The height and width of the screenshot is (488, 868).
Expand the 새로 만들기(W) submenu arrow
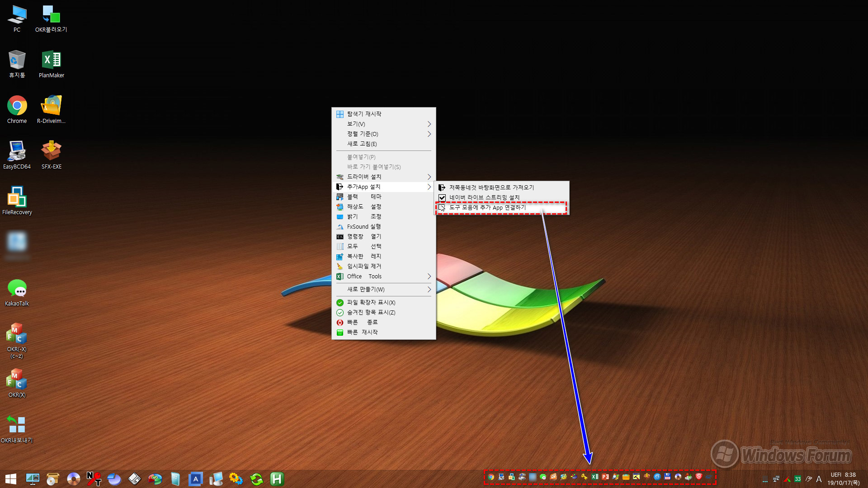pos(429,289)
